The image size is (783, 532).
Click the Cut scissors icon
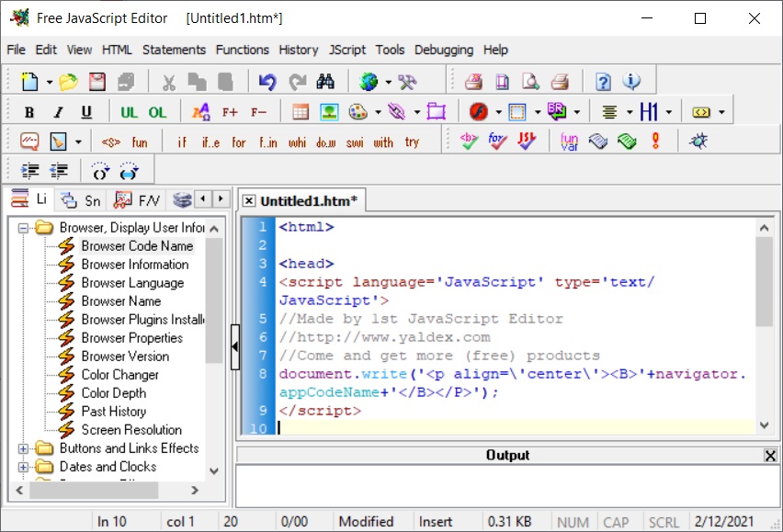168,82
